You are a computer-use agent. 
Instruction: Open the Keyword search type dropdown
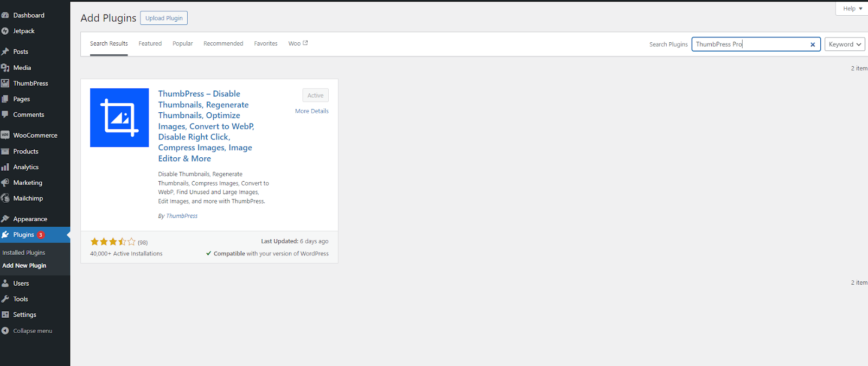click(x=845, y=44)
